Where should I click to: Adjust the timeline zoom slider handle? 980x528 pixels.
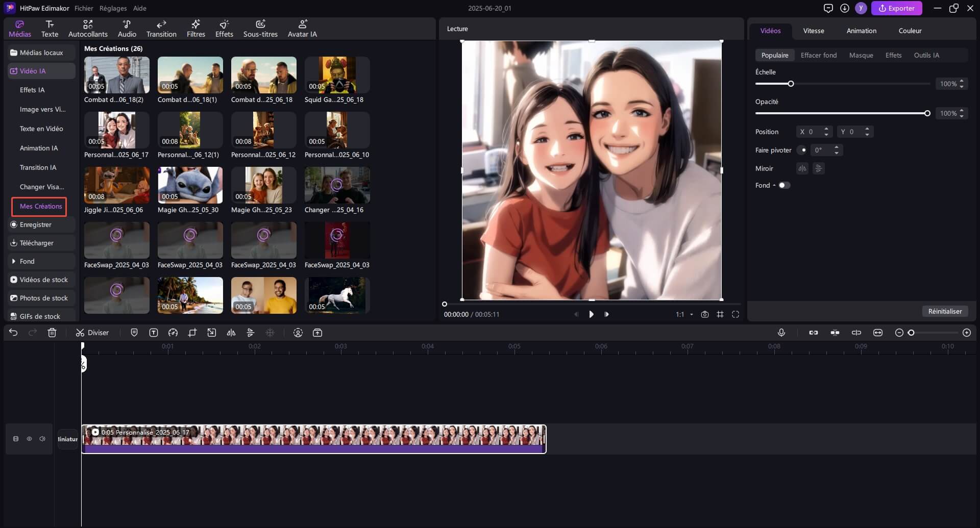point(911,333)
